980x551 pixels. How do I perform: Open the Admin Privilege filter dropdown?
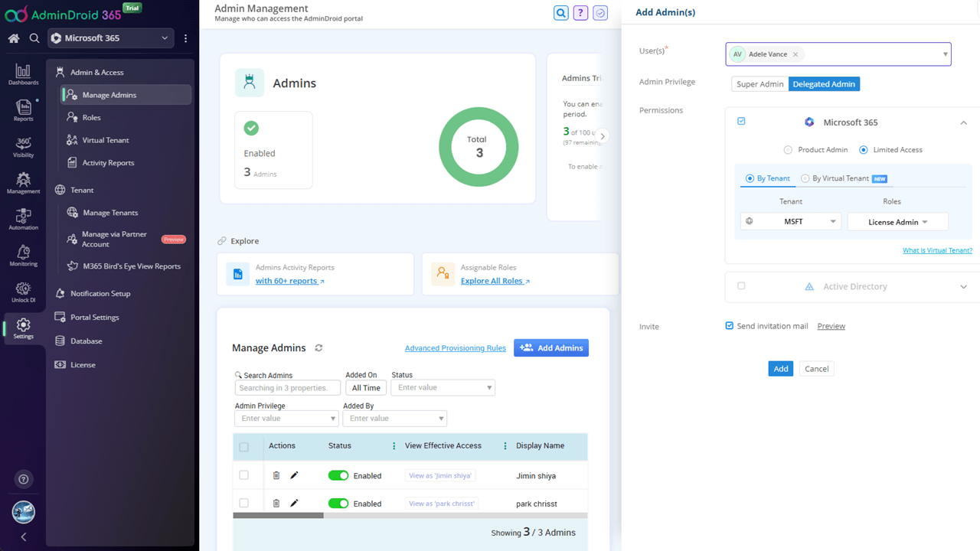286,419
